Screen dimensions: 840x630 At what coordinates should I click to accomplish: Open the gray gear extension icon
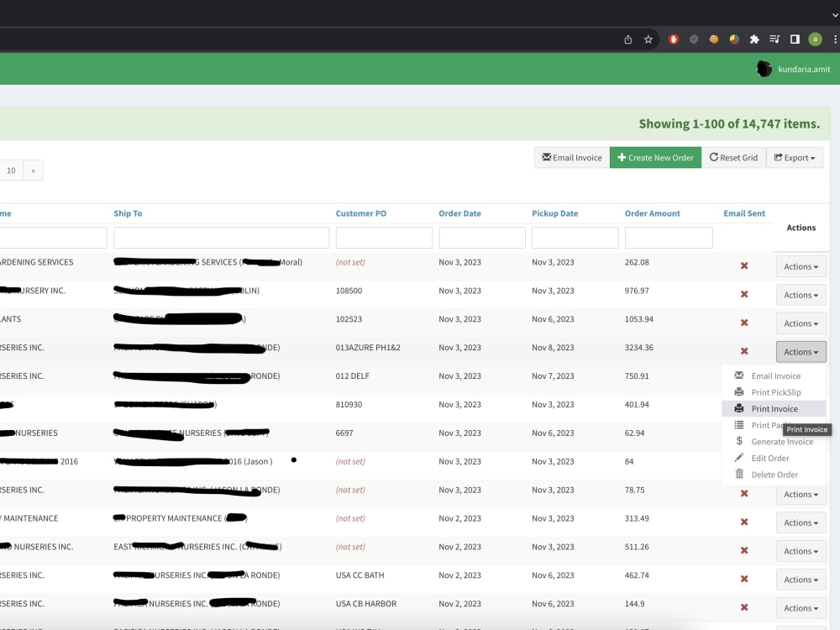694,39
